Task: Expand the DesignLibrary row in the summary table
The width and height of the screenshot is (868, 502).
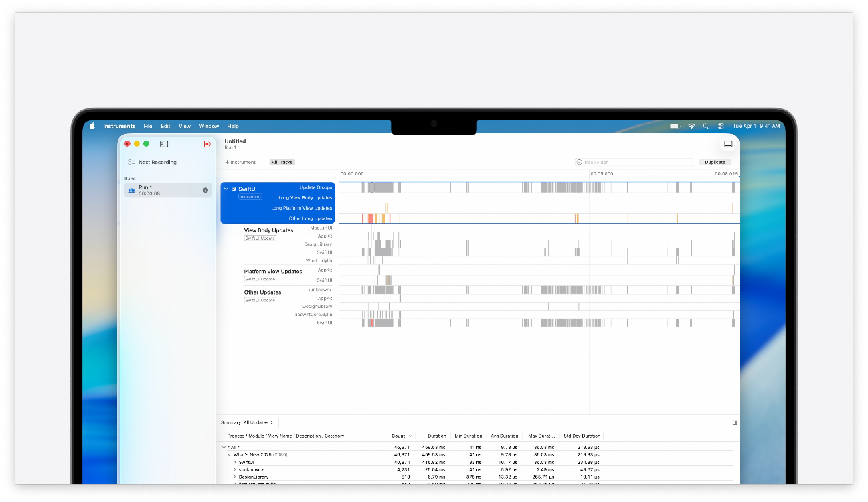Action: coord(234,477)
